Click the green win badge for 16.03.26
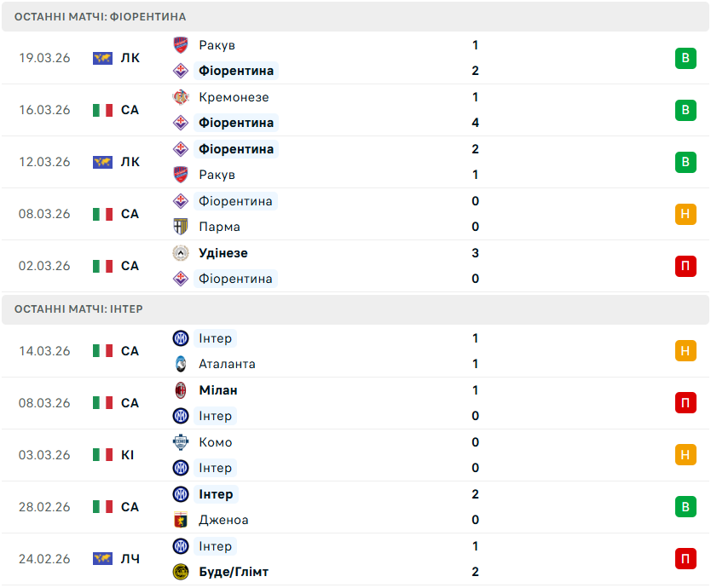 point(685,110)
